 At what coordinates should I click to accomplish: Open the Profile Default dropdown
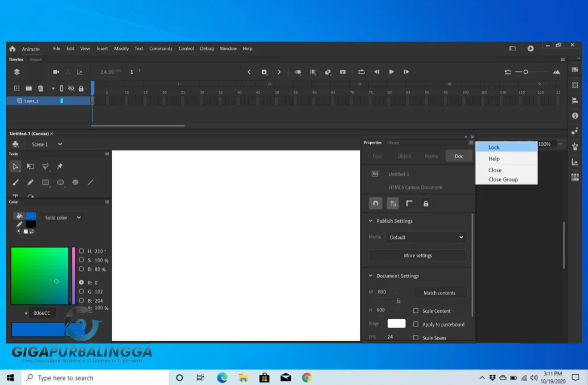426,237
